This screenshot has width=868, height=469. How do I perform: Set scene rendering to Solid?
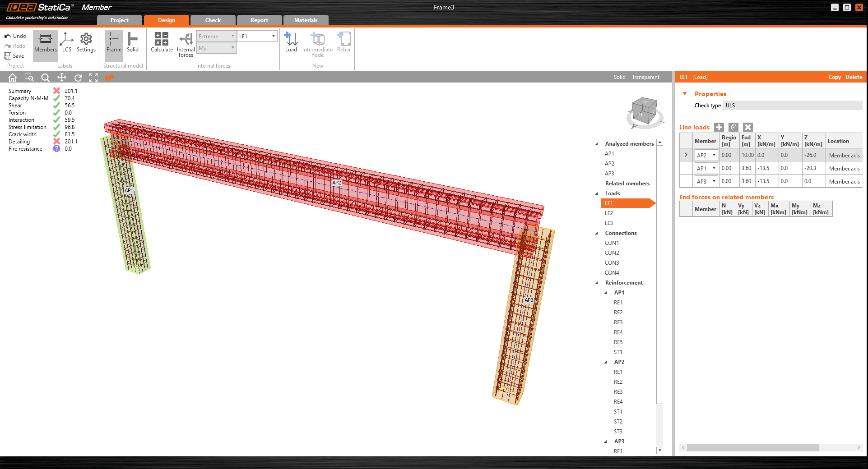pyautogui.click(x=619, y=77)
